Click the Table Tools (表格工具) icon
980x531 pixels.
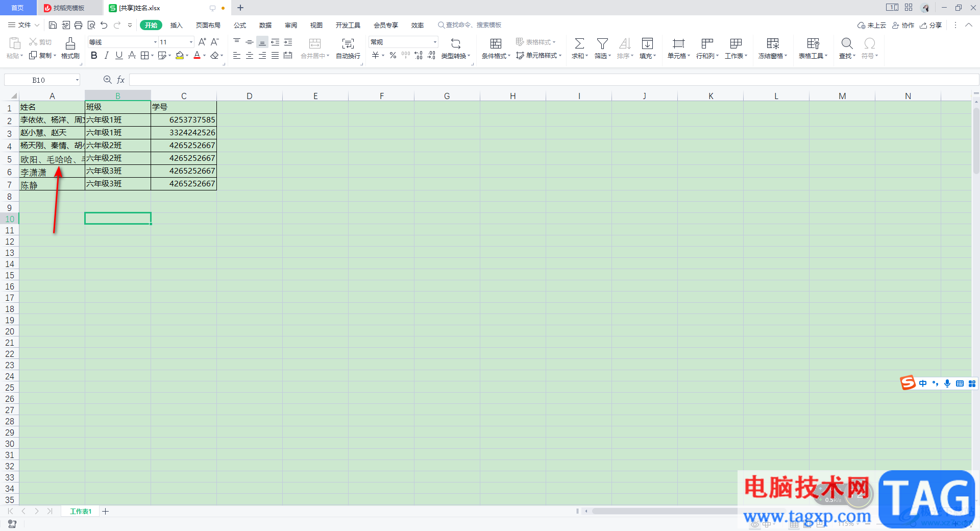tap(813, 43)
